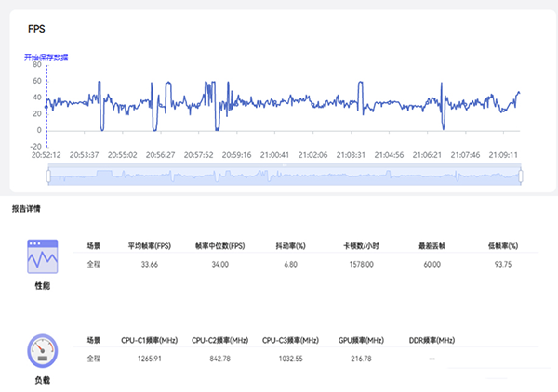
Task: Click the 性能 performance chart icon
Action: (42, 255)
